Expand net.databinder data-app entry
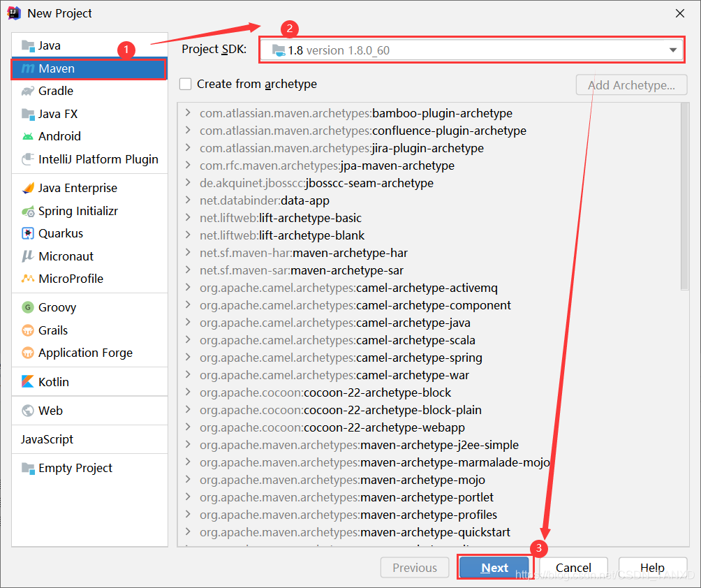701x588 pixels. 189,200
